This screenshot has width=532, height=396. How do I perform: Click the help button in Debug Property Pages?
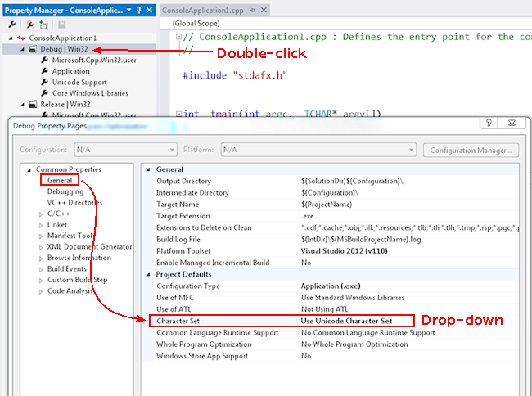tap(489, 123)
